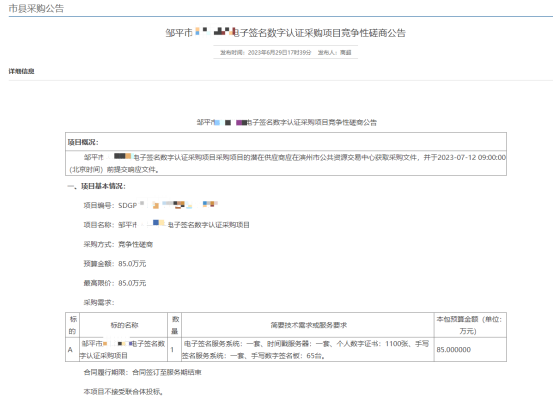Image resolution: width=553 pixels, height=403 pixels.
Task: Click the centered subtitle above the 项目概况 table
Action: coord(286,122)
